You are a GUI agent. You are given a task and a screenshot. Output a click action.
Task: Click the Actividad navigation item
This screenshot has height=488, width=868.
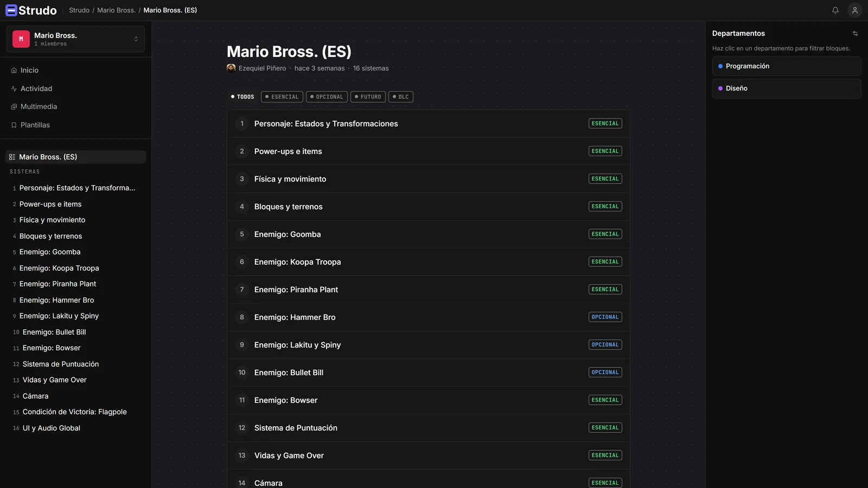76,88
